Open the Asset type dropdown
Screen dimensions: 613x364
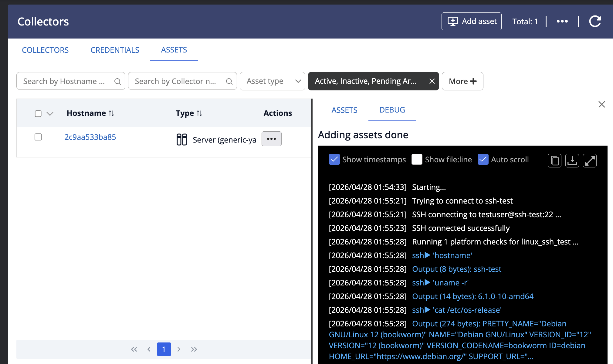click(273, 81)
